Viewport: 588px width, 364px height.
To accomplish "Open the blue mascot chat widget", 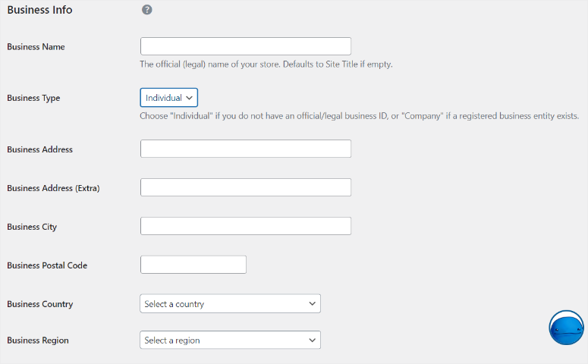I will tap(566, 328).
